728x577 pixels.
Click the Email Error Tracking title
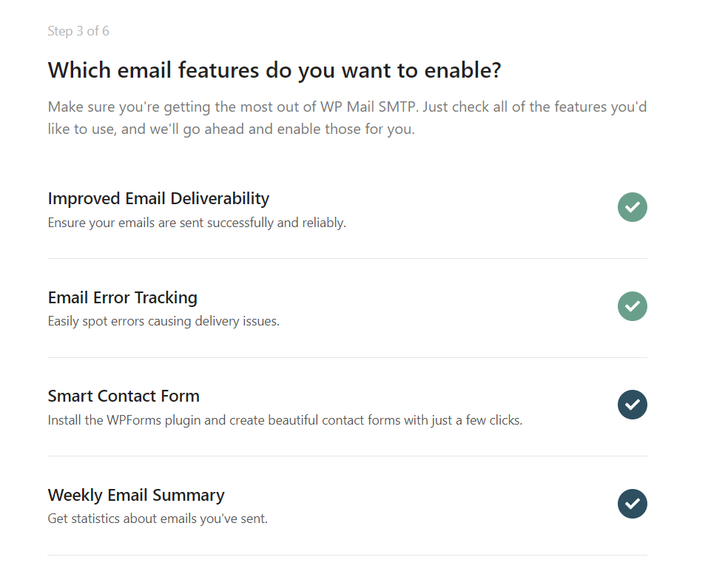pos(122,297)
